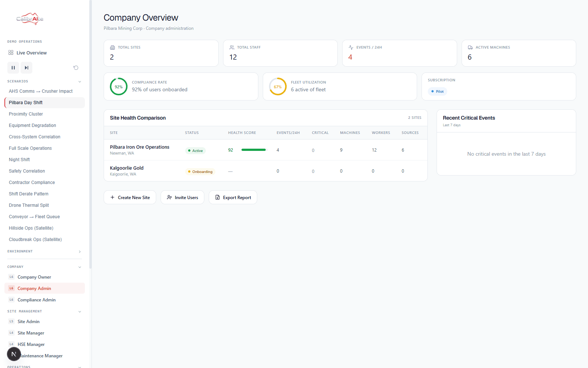Pause the demo simulation

tap(13, 68)
